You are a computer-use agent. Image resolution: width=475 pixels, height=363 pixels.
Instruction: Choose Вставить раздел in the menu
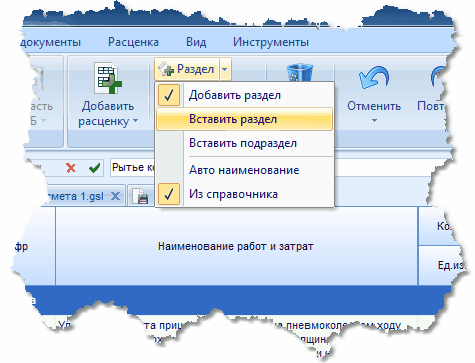[x=245, y=119]
